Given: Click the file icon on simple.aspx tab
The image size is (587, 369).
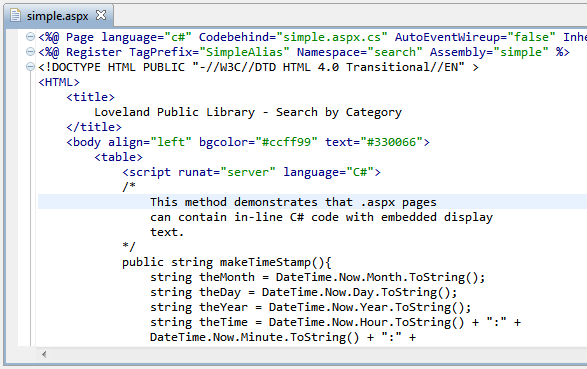Looking at the screenshot, I should pyautogui.click(x=15, y=16).
